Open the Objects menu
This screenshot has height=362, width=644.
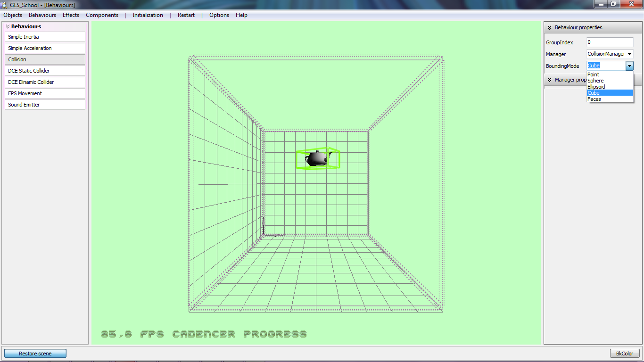[x=13, y=15]
